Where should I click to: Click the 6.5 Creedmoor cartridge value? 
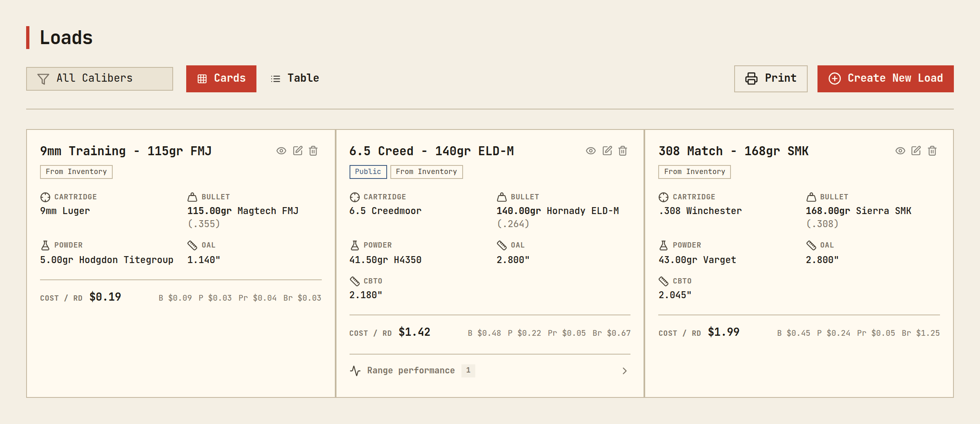[385, 211]
